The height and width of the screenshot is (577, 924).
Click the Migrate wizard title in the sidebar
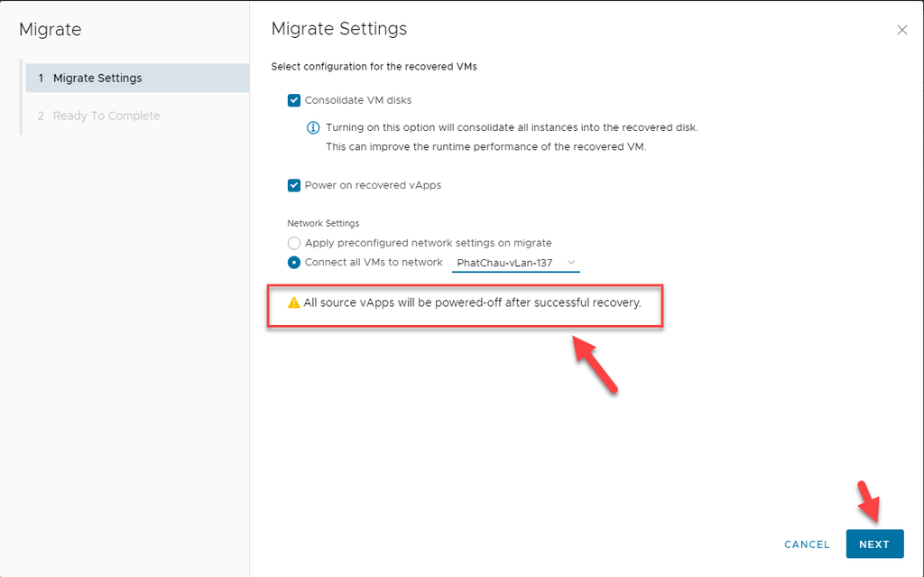(x=51, y=30)
